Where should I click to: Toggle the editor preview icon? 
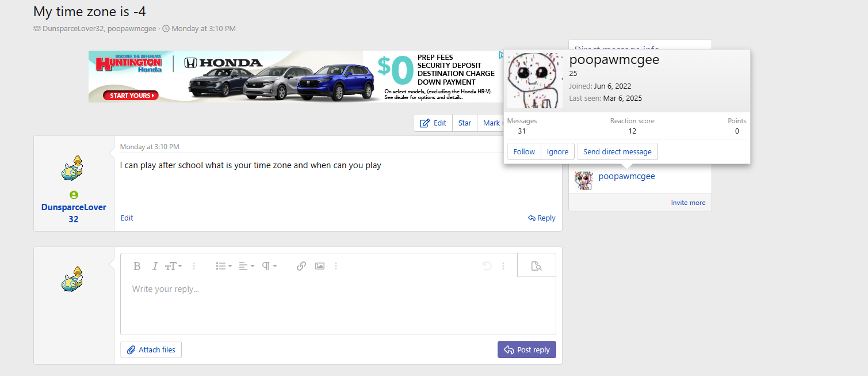[536, 266]
